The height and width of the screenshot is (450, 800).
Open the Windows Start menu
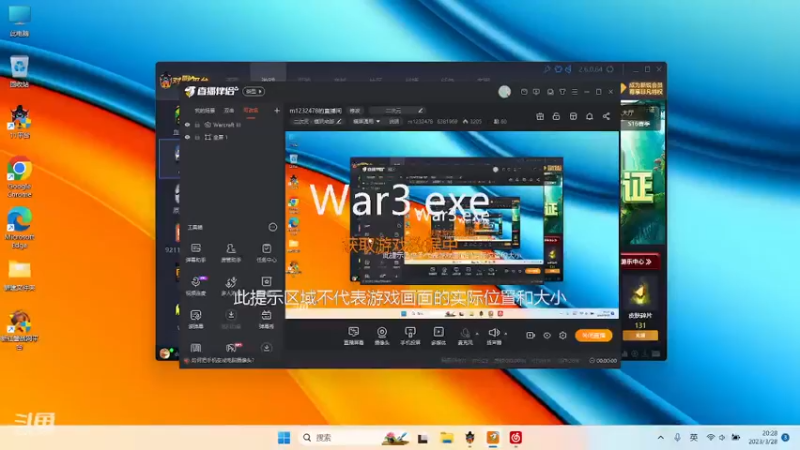(x=284, y=437)
